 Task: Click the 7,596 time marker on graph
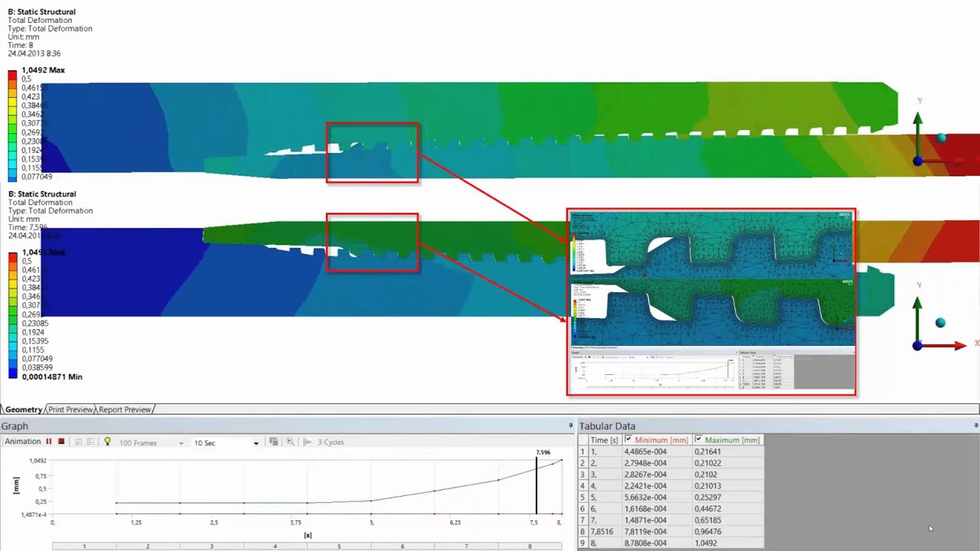point(536,485)
